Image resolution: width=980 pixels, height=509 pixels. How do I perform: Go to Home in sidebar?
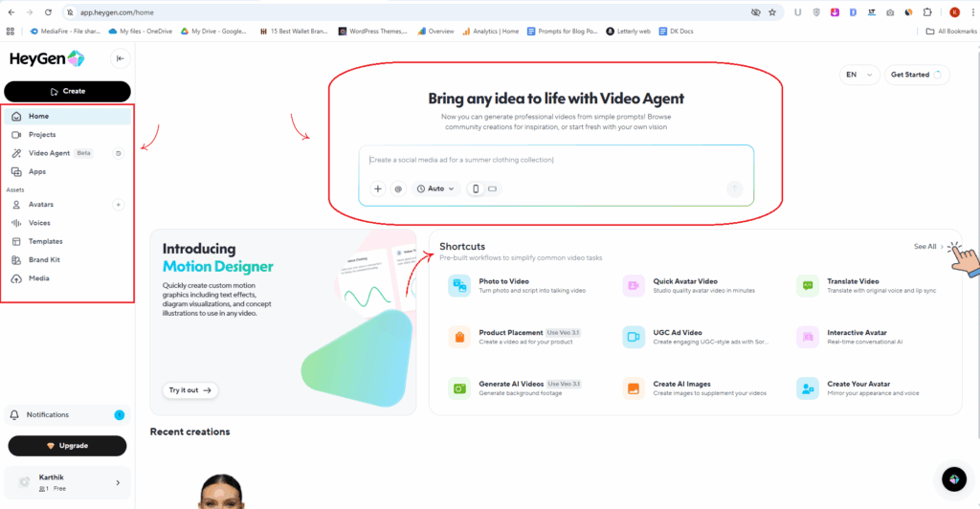point(68,116)
